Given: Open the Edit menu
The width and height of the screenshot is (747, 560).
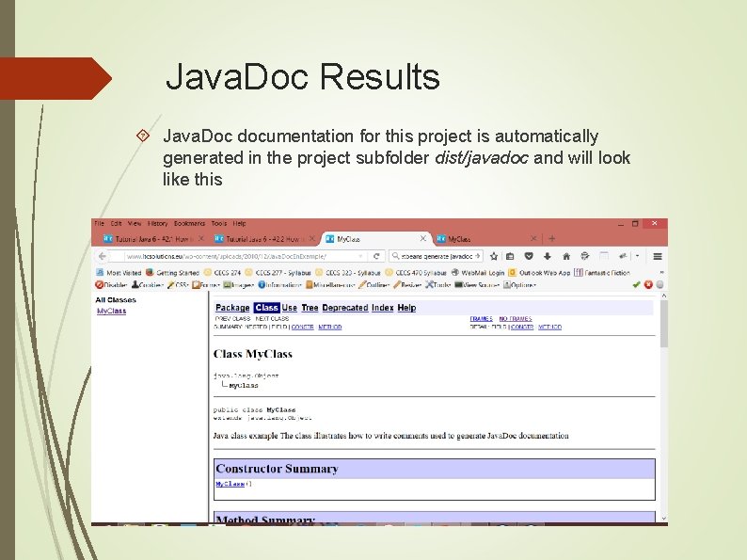Looking at the screenshot, I should [117, 223].
